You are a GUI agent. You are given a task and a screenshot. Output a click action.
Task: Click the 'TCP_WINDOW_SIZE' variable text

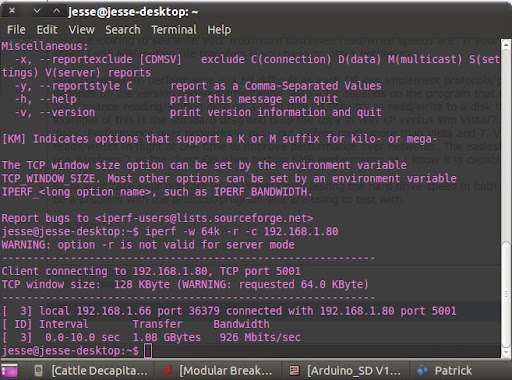tap(48, 179)
